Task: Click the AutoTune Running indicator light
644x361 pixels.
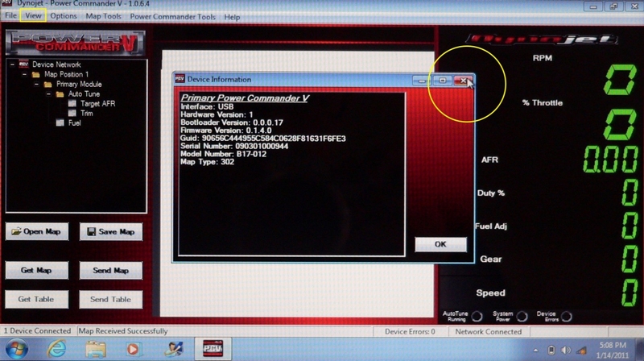Action: [x=477, y=316]
